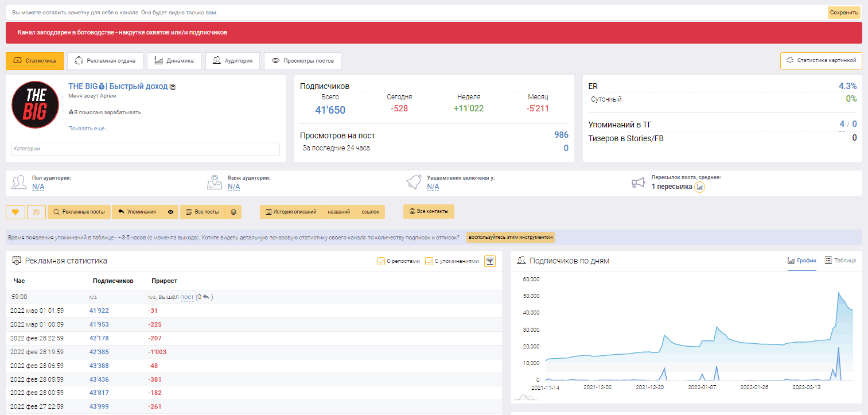Click the Подписчиков column header

[113, 281]
